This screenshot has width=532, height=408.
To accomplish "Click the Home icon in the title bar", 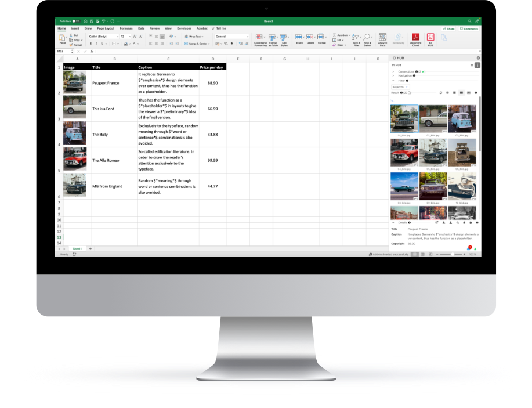I will pos(85,21).
